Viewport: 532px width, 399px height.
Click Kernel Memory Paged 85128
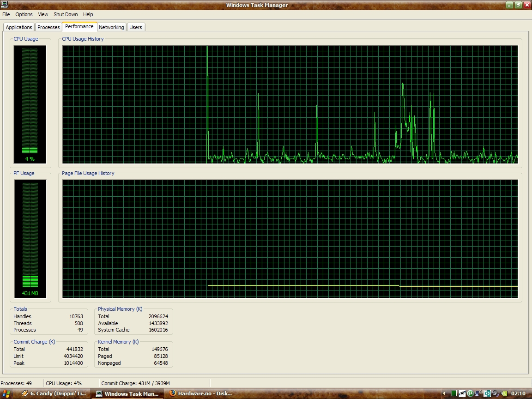161,356
